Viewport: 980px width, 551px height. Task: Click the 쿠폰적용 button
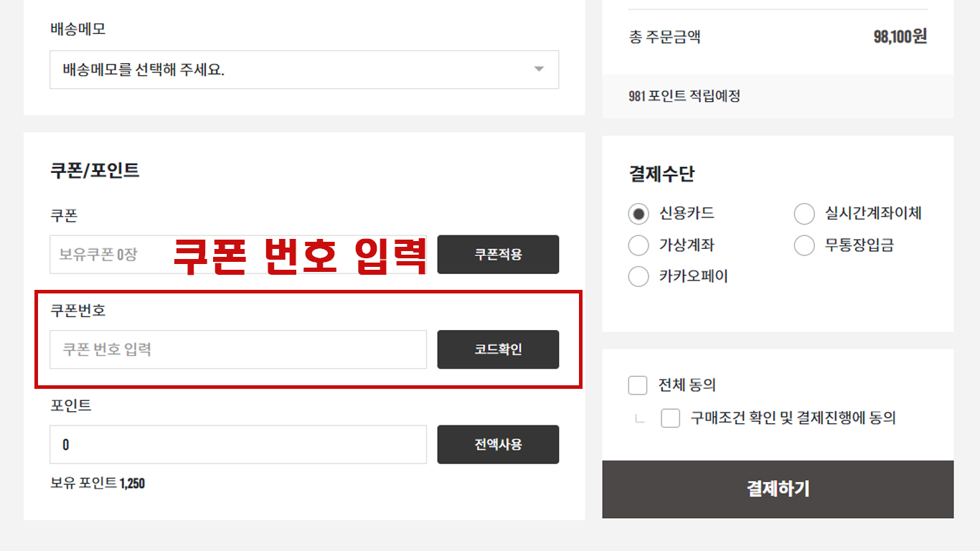point(498,254)
